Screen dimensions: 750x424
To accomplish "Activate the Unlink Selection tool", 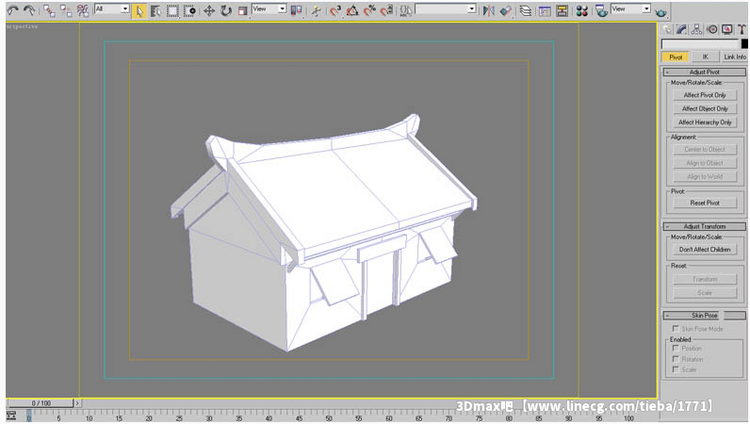I will [x=66, y=10].
